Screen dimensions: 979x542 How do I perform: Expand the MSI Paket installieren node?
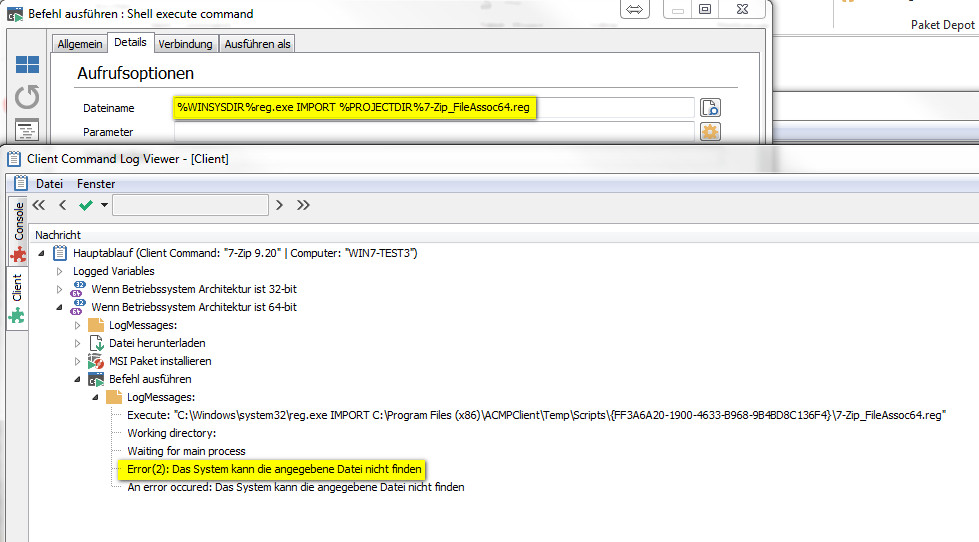coord(77,361)
